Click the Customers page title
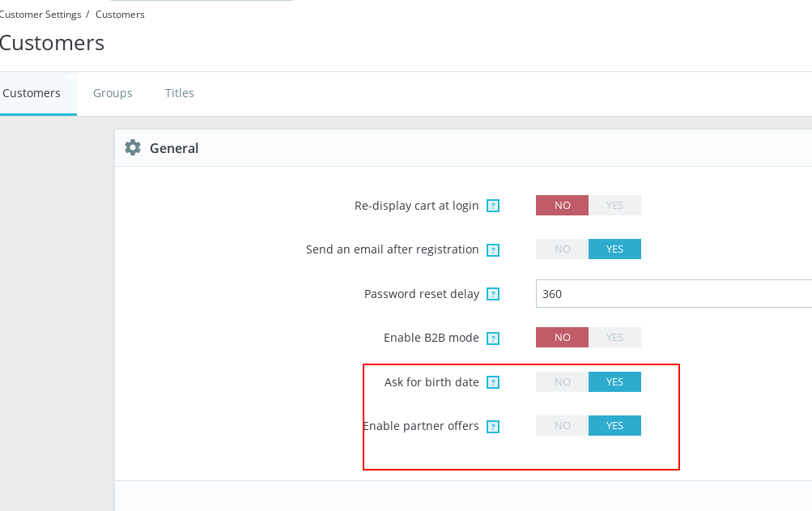Image resolution: width=812 pixels, height=511 pixels. pos(52,42)
